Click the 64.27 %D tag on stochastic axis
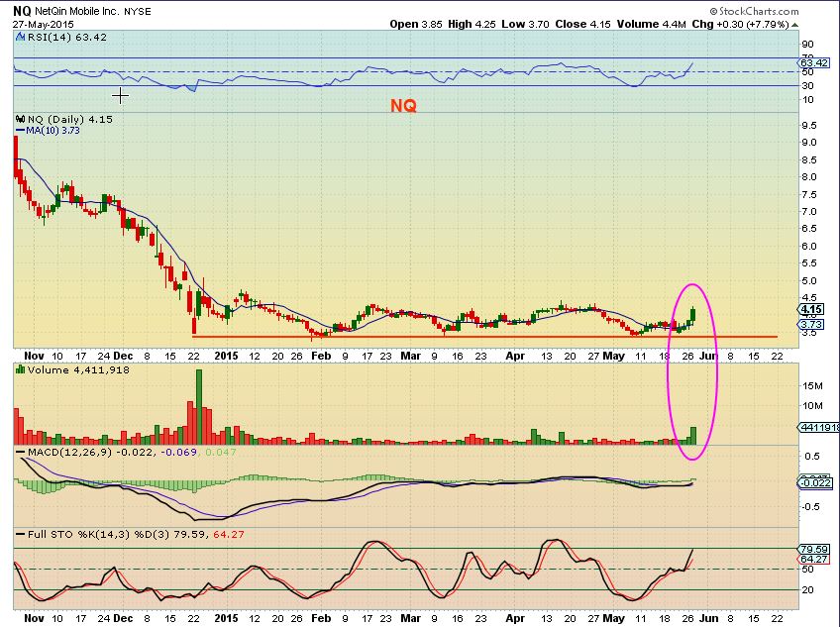This screenshot has width=840, height=627. coord(814,559)
